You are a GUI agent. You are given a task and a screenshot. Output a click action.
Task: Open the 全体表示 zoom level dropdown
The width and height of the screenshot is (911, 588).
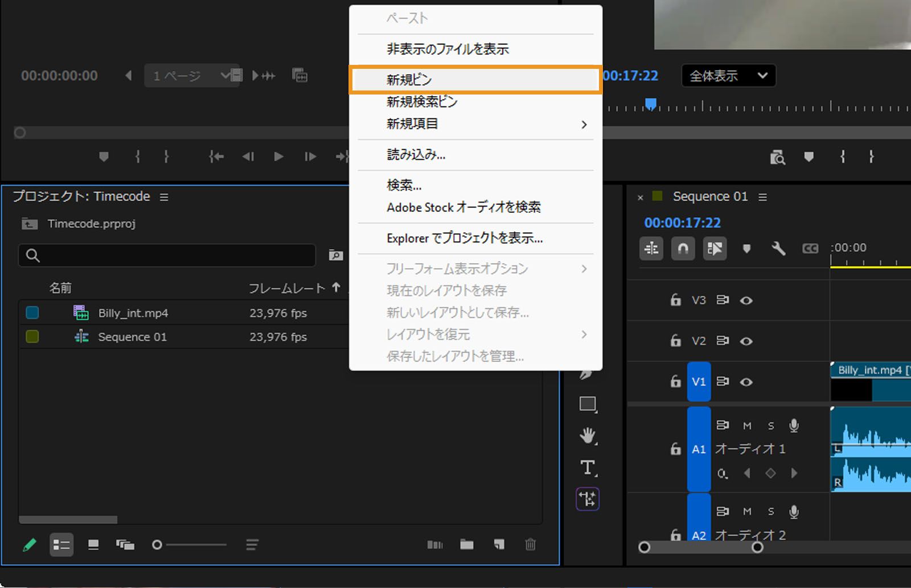click(x=728, y=76)
